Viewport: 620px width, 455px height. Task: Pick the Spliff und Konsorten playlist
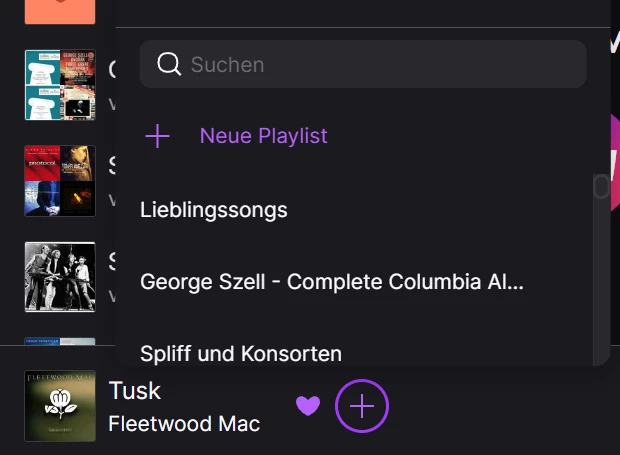click(x=241, y=354)
